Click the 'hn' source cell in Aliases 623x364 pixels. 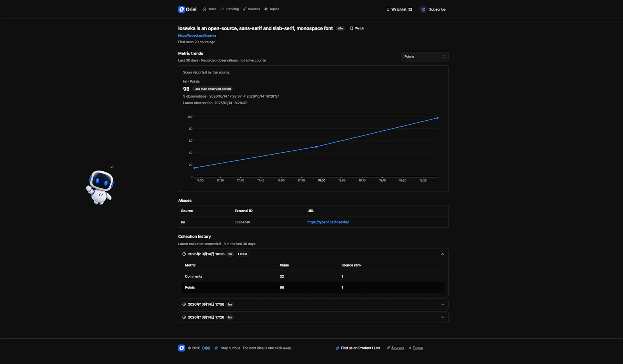coord(183,222)
